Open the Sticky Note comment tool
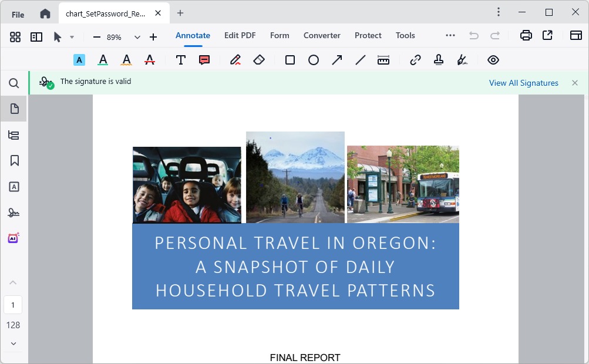This screenshot has width=589, height=364. pyautogui.click(x=204, y=59)
